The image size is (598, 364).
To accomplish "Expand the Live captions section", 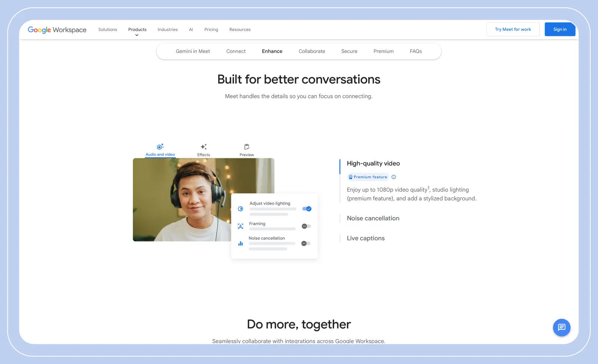I will click(365, 238).
